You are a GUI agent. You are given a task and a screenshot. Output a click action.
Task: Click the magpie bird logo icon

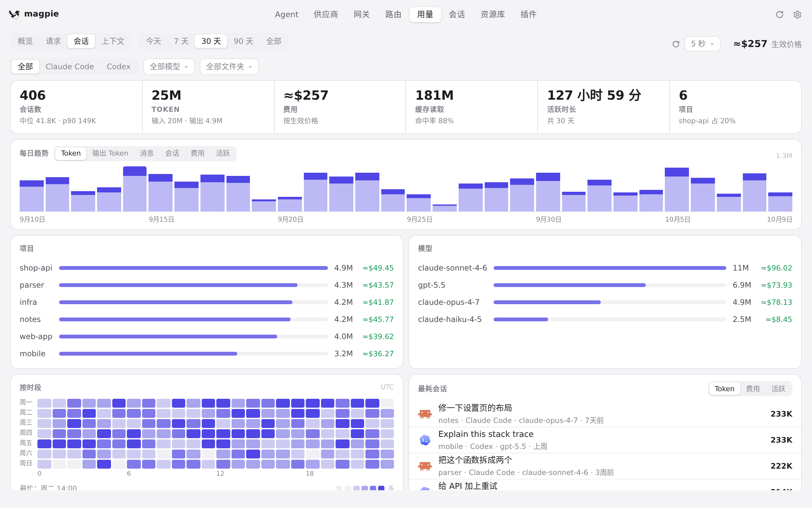click(14, 14)
